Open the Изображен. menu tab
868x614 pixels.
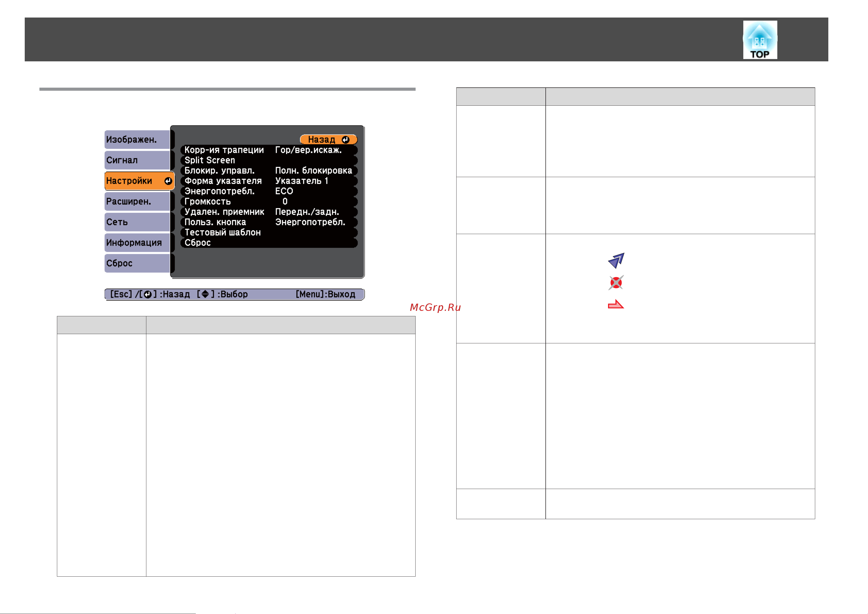click(138, 140)
